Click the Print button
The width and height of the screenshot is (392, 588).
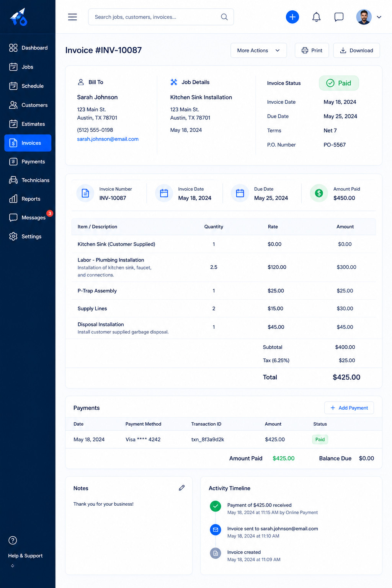point(312,51)
